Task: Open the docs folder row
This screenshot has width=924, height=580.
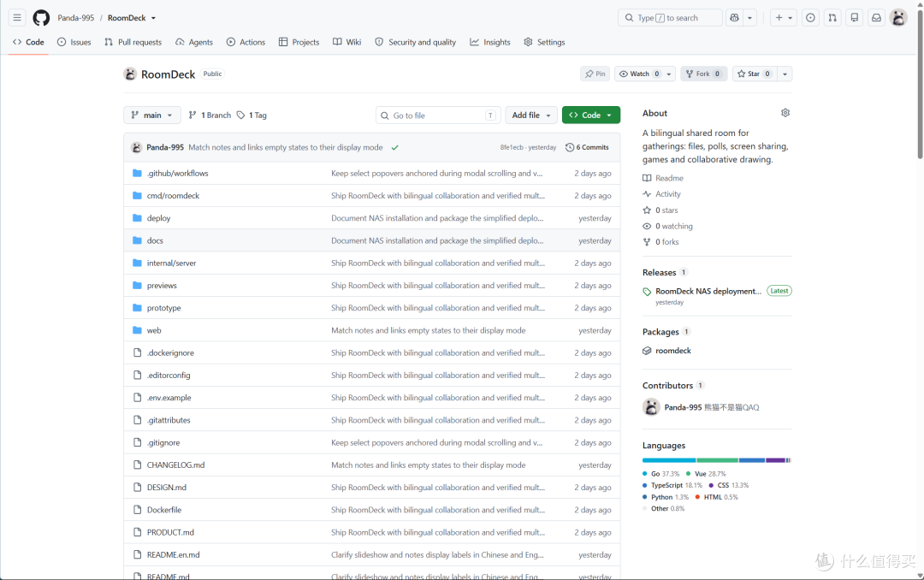Action: click(372, 240)
